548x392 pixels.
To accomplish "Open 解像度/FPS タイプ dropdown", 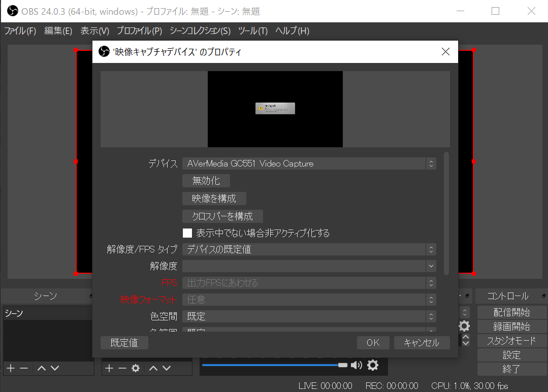I will coord(309,249).
